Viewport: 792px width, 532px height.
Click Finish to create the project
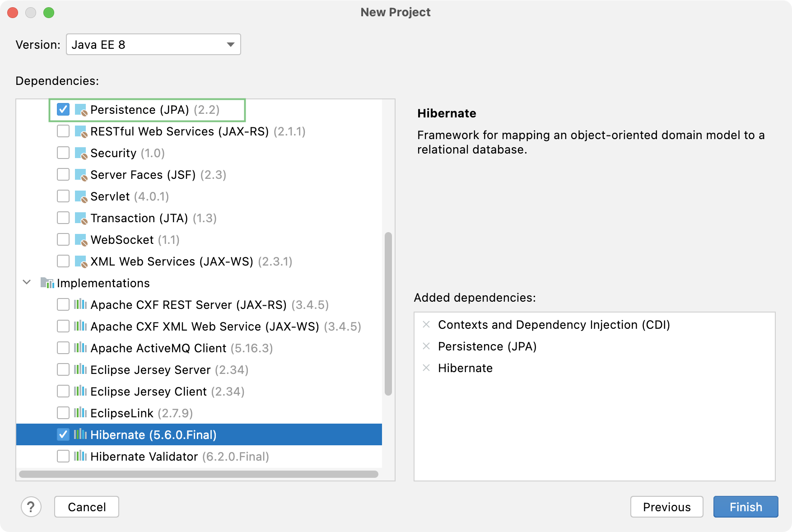tap(745, 507)
